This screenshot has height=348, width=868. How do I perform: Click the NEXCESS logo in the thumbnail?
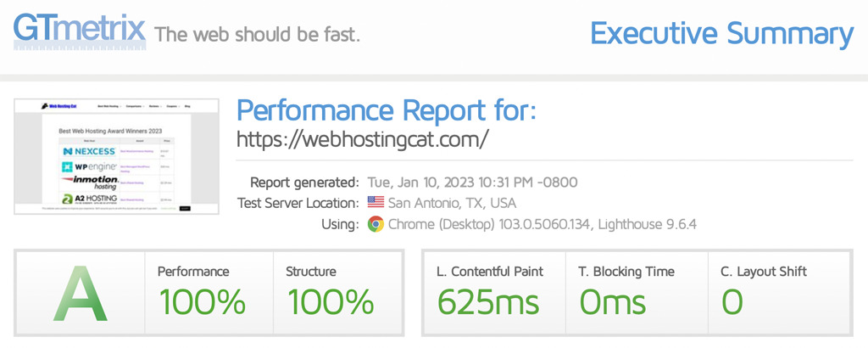tap(89, 151)
